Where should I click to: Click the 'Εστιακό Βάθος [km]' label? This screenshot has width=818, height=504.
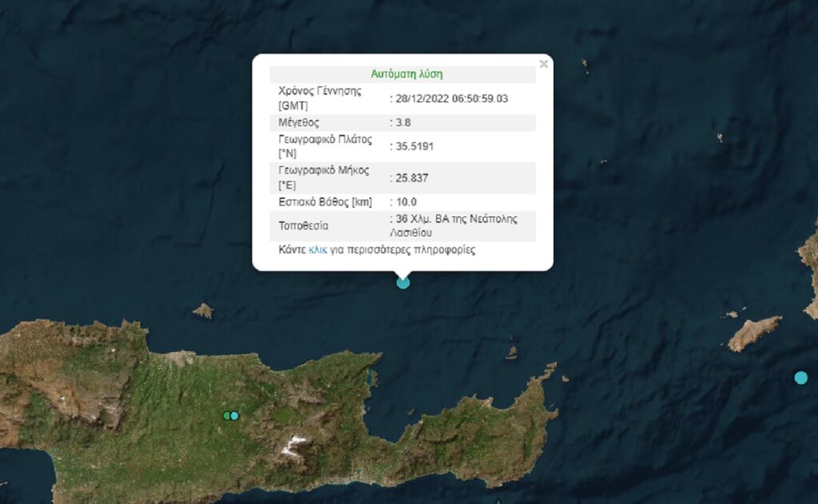point(325,202)
